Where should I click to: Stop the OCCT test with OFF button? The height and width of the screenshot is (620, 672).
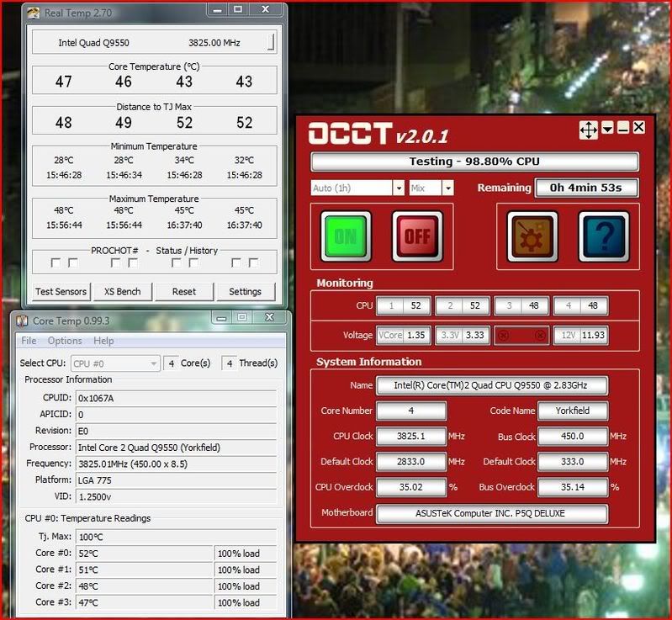tap(417, 236)
